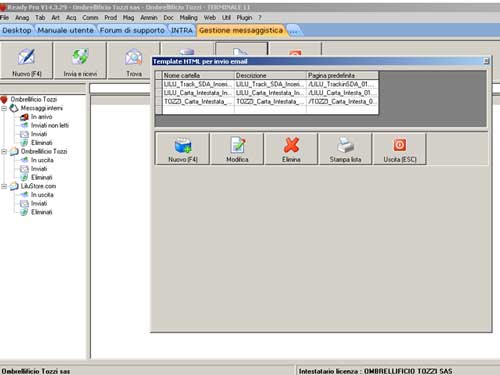
Task: Collapse the LiluStore.com tree node
Action: click(x=4, y=186)
